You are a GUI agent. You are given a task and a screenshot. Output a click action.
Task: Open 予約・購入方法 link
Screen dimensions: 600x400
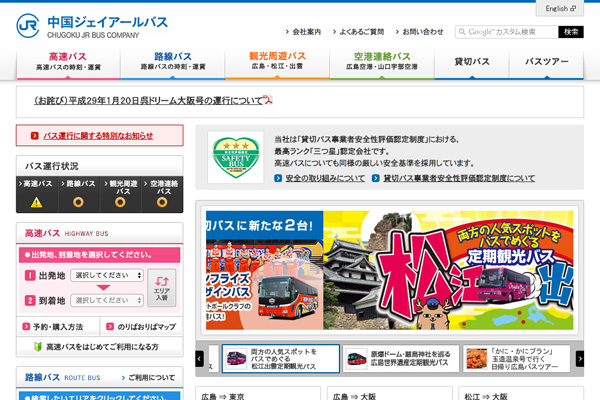58,327
